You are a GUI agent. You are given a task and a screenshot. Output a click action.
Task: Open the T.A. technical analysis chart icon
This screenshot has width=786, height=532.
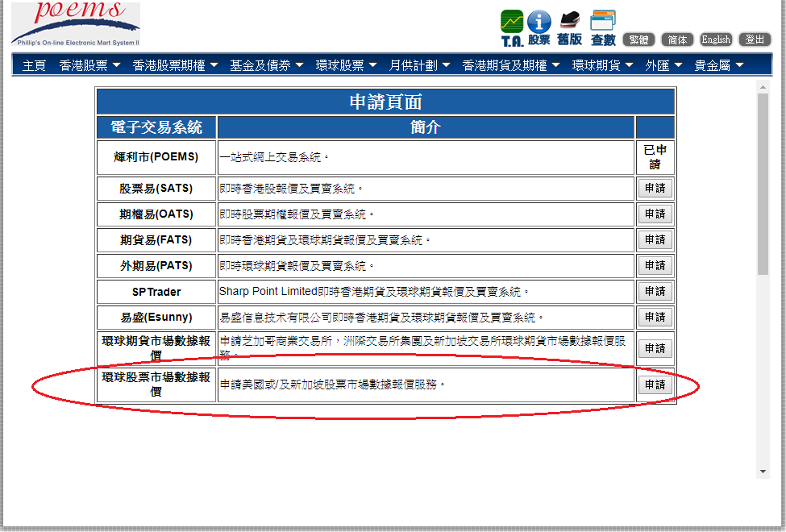tap(512, 28)
